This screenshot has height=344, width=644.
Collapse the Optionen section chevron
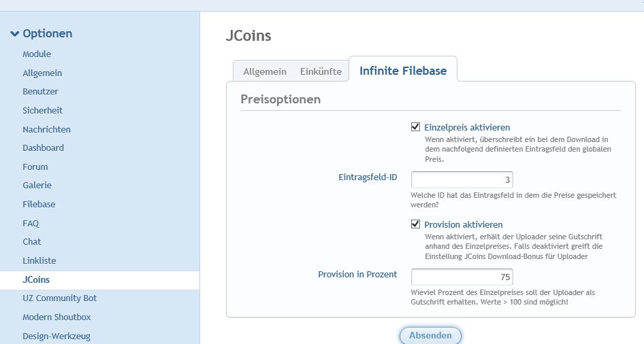click(14, 34)
